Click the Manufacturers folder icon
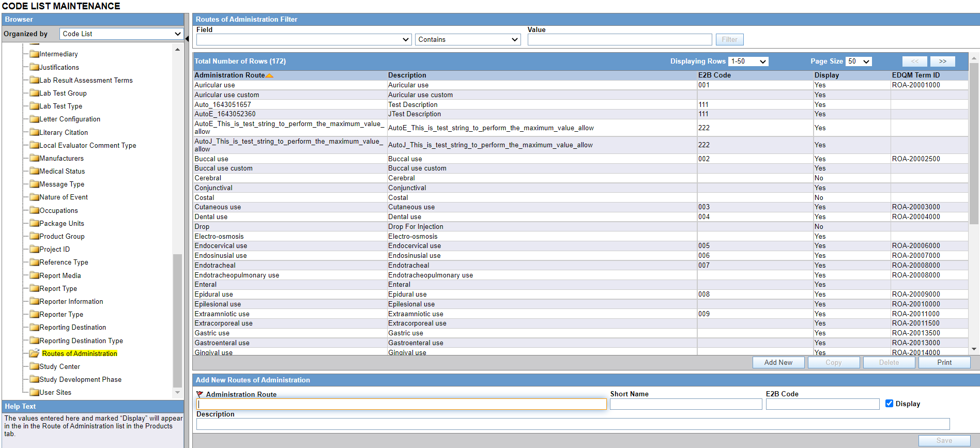980x448 pixels. coord(35,158)
